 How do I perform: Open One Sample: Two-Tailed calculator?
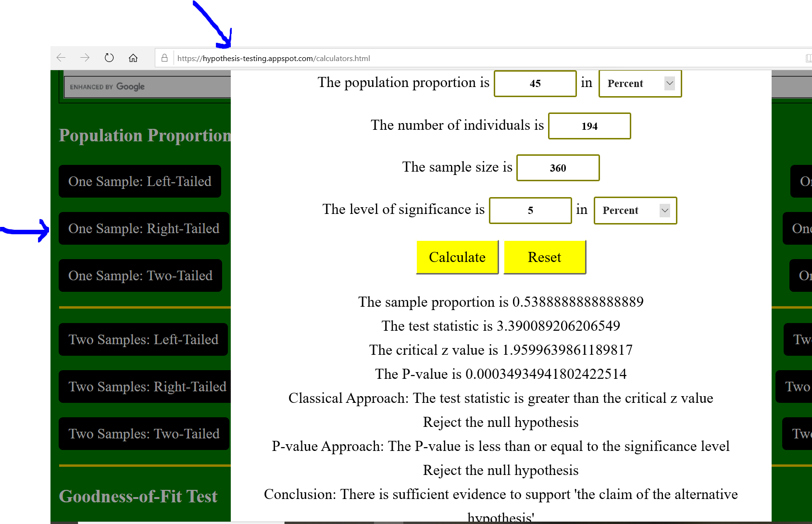click(x=140, y=275)
